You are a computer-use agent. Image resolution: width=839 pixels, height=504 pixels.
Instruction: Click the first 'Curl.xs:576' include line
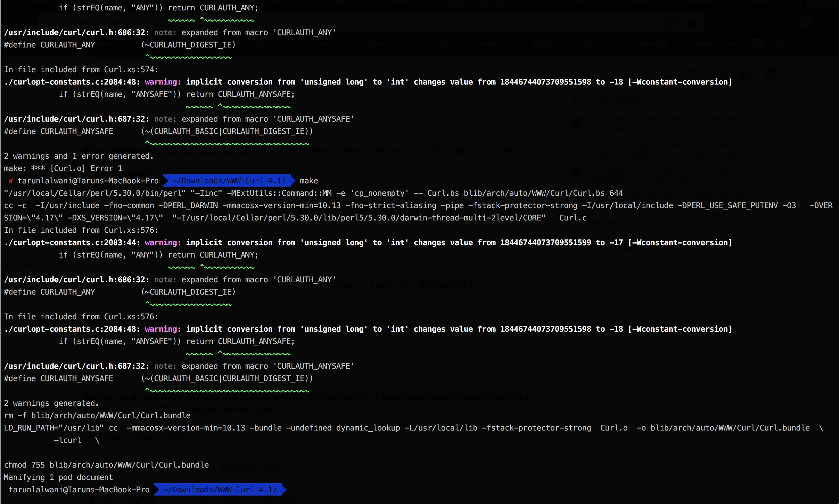(x=81, y=230)
